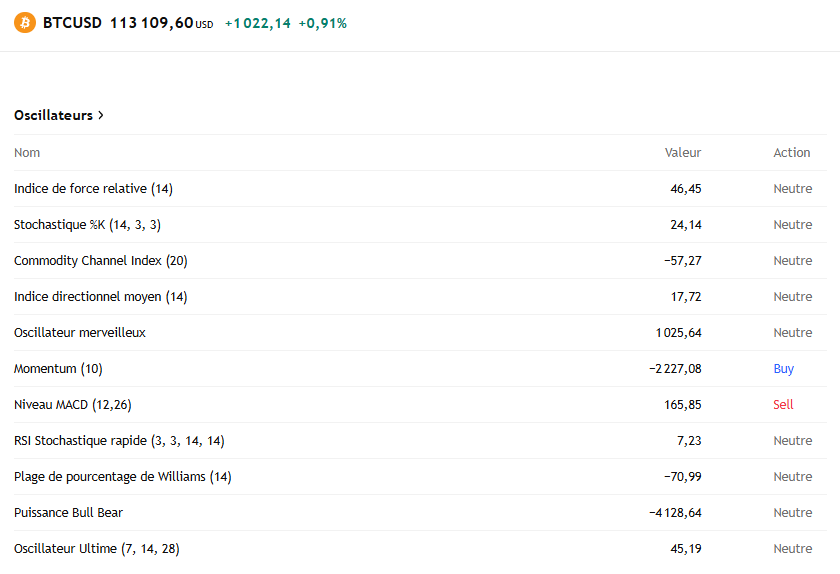Click Plage de pourcentage de Williams
Screen dimensions: 840x574
122,477
